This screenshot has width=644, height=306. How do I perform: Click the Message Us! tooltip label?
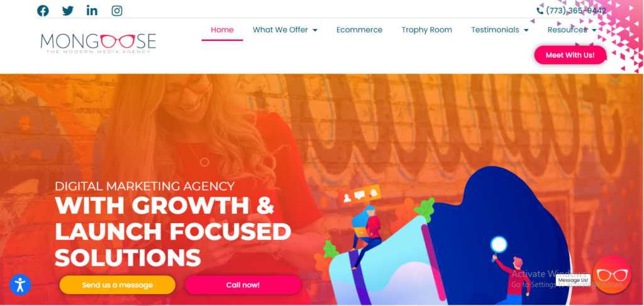(574, 280)
